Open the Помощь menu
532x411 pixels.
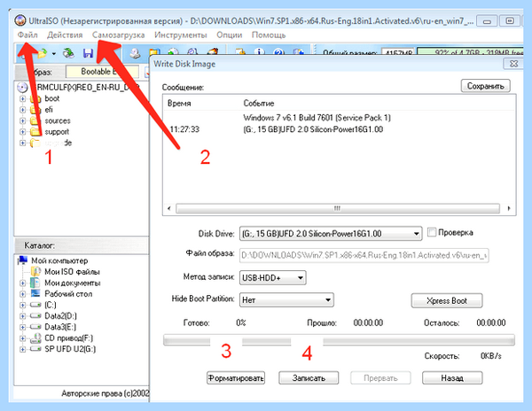[269, 35]
